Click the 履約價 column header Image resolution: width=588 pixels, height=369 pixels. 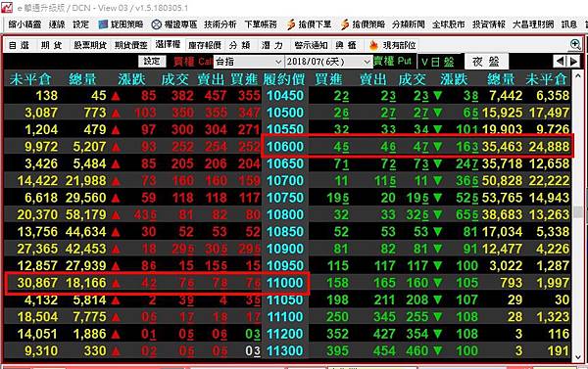click(284, 79)
